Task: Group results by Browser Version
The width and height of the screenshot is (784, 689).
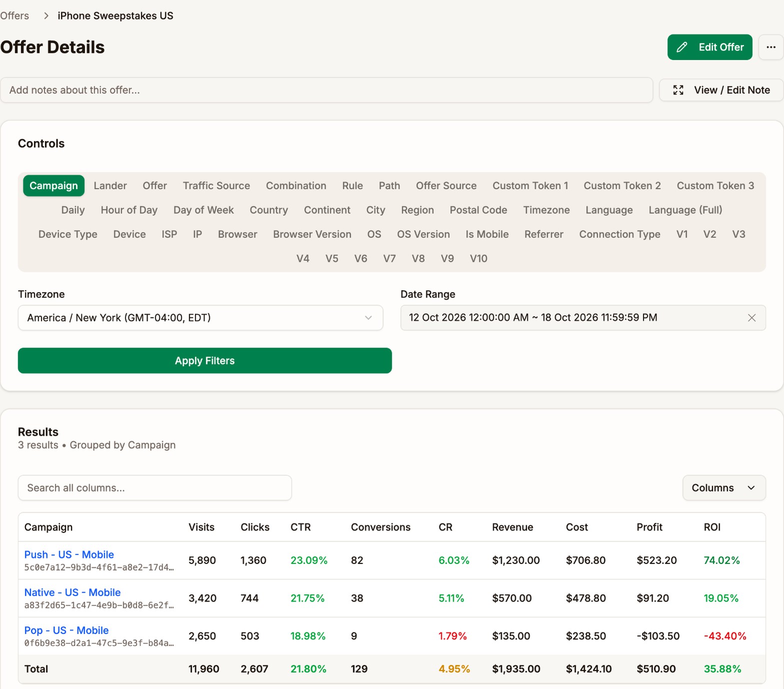Action: click(x=312, y=234)
